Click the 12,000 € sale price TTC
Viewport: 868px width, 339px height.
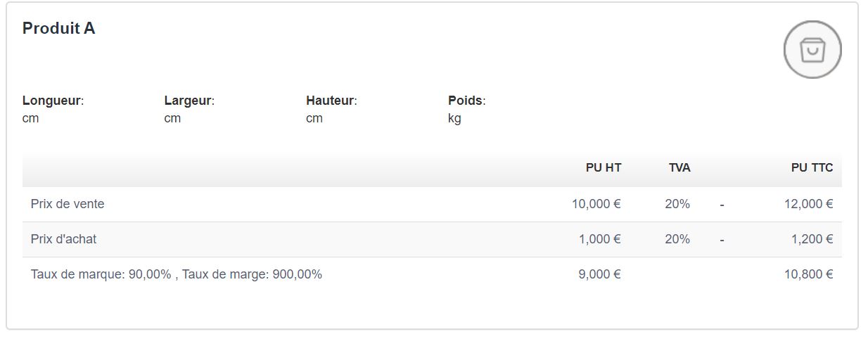(x=809, y=204)
